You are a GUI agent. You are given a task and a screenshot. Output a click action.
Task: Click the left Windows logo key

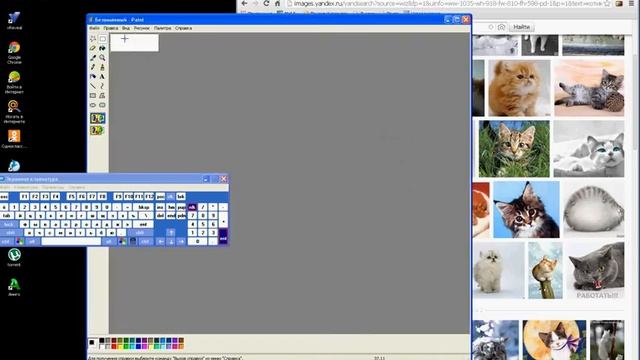[20, 241]
